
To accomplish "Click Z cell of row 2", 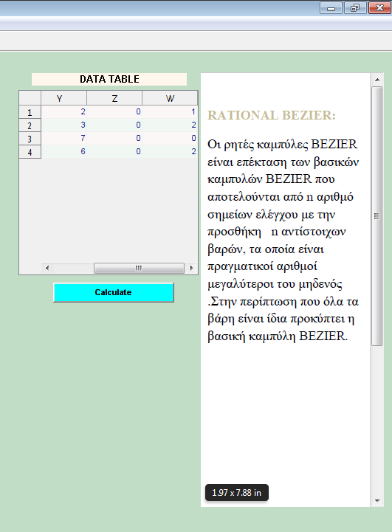I will 114,125.
